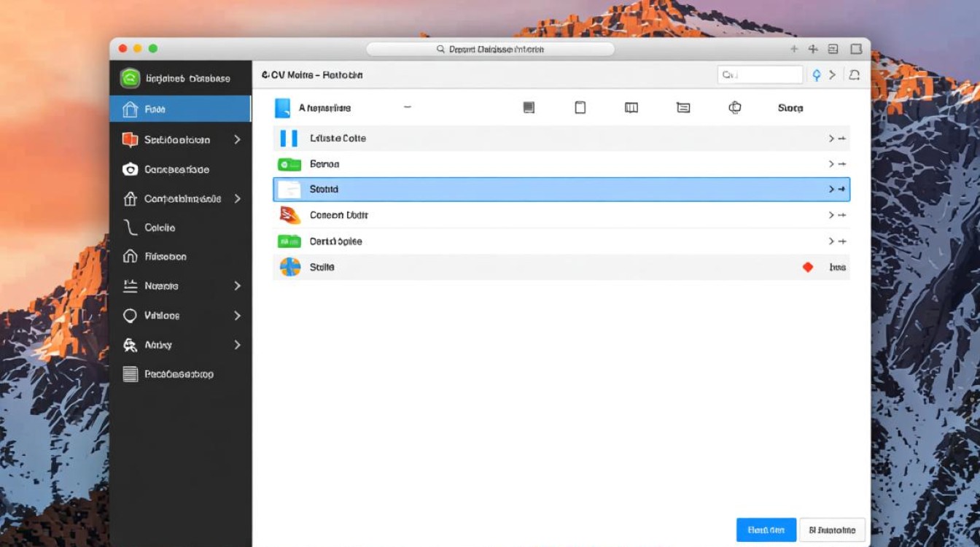This screenshot has width=980, height=547.
Task: Expand the chevron beside the 'Ariday' sidebar item
Action: tap(237, 345)
